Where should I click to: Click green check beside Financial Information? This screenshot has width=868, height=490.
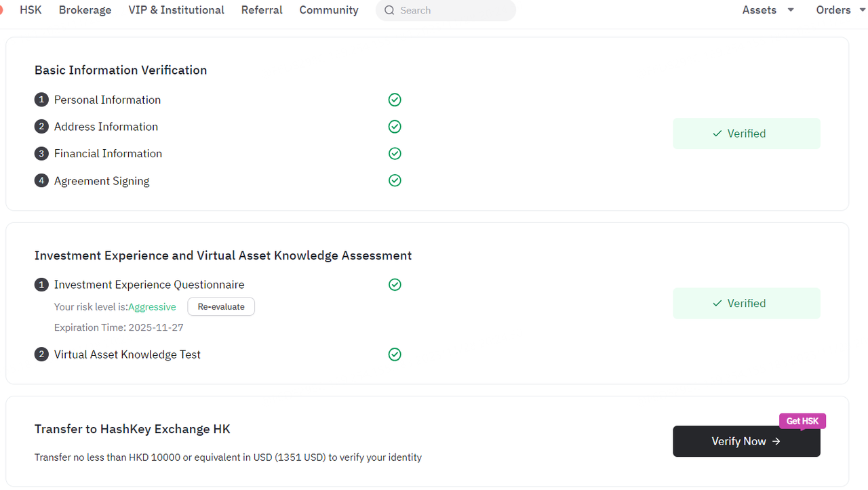(x=395, y=154)
